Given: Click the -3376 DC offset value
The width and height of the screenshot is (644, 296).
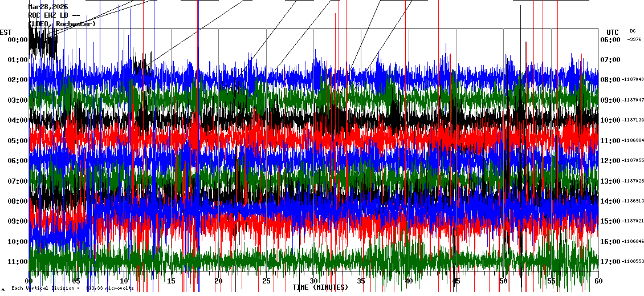Looking at the screenshot, I should coord(634,39).
